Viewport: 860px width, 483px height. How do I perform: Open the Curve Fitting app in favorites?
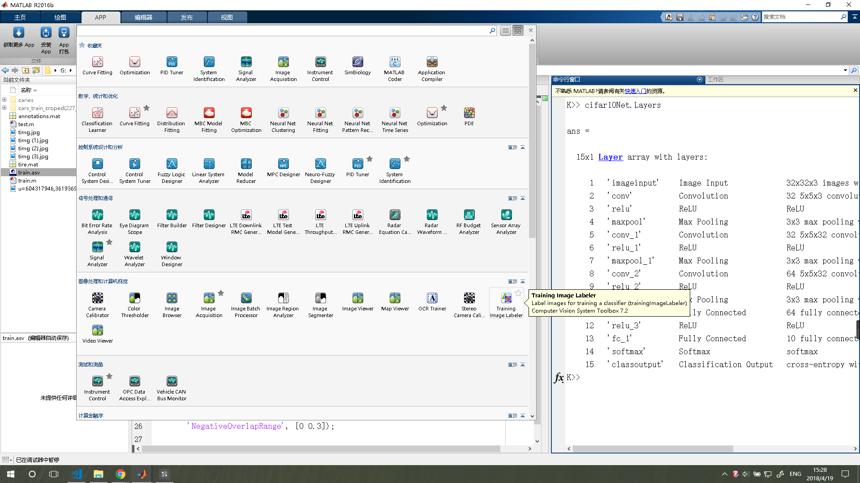(97, 65)
